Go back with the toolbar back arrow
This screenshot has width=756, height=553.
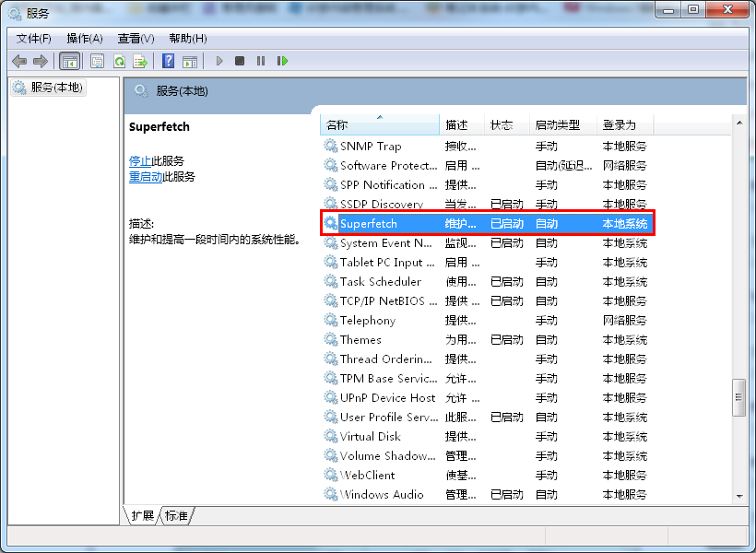click(19, 61)
